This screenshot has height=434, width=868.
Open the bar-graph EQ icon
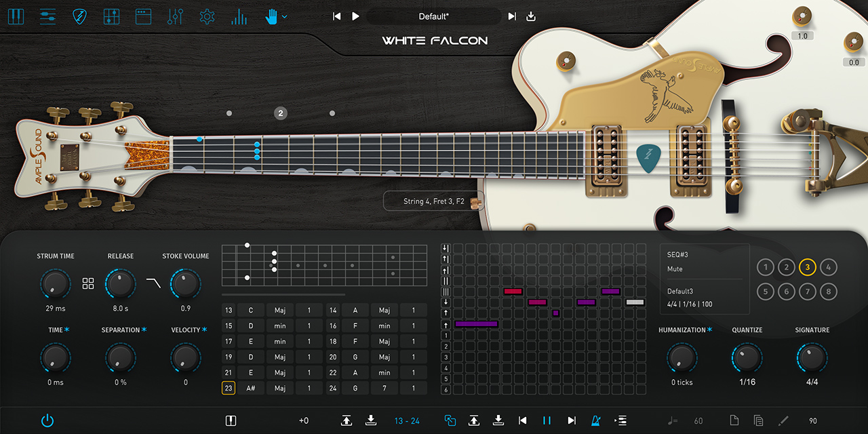(239, 16)
